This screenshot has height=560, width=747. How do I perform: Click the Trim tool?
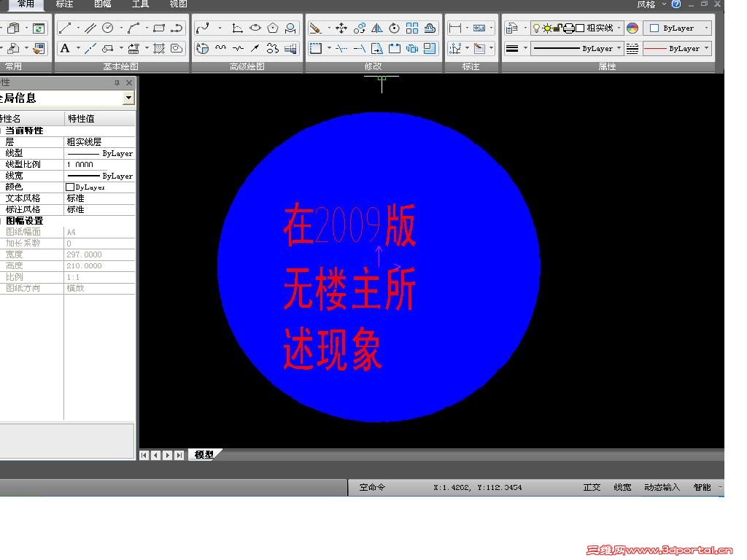point(341,48)
